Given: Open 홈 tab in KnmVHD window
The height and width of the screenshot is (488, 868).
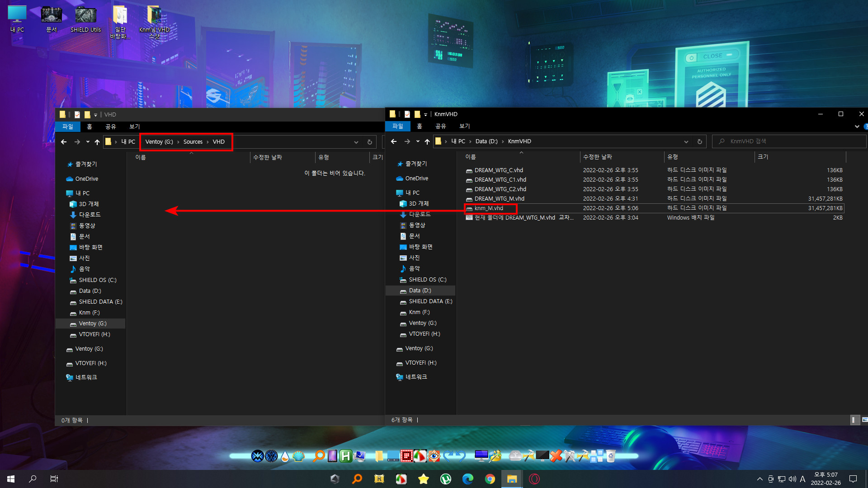Looking at the screenshot, I should tap(420, 126).
